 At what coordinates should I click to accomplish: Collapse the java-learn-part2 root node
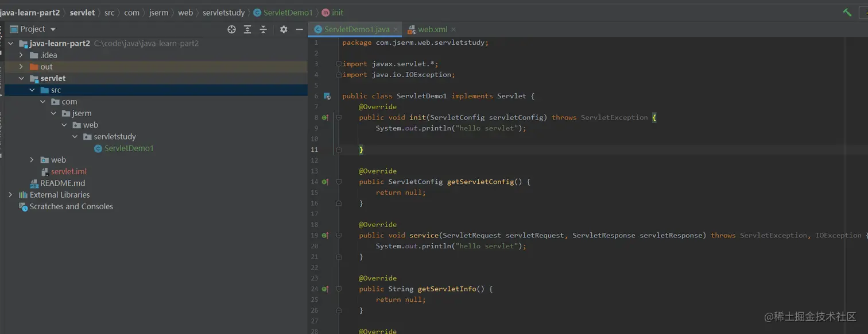11,43
